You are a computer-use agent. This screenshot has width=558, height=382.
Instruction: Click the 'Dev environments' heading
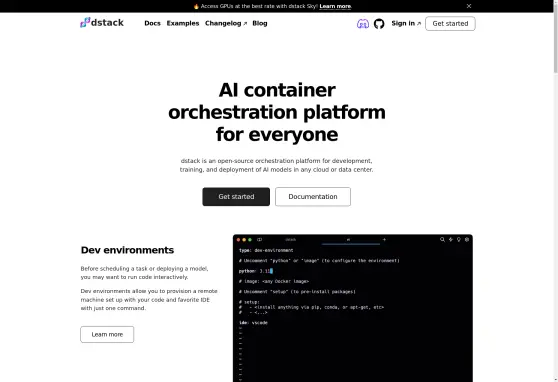127,250
